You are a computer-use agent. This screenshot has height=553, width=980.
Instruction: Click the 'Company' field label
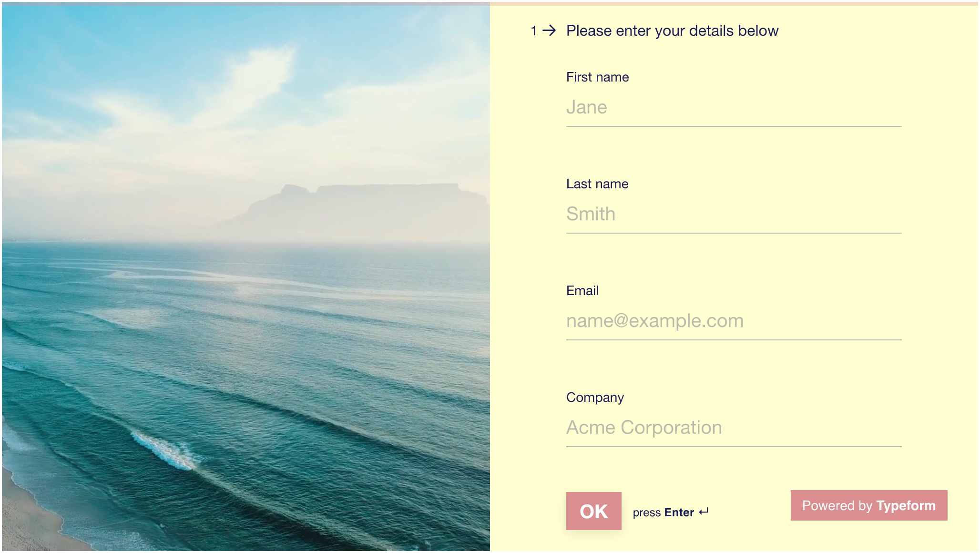pos(594,398)
